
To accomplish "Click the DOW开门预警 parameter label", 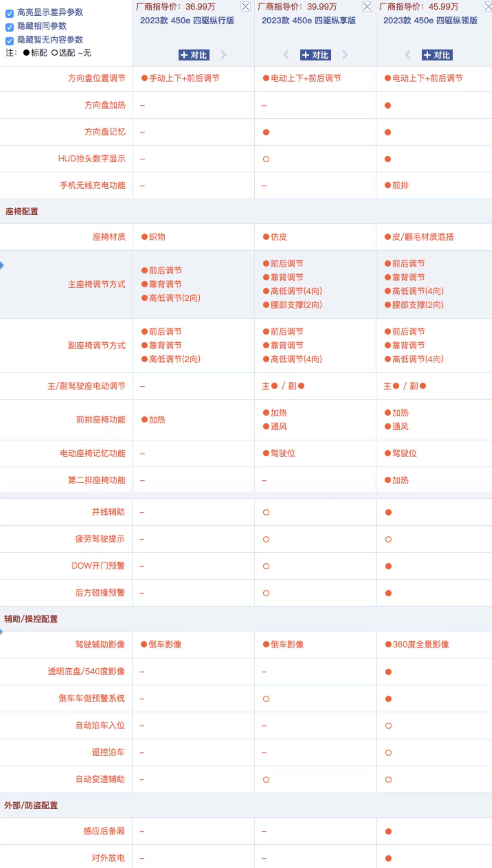I will [x=98, y=566].
